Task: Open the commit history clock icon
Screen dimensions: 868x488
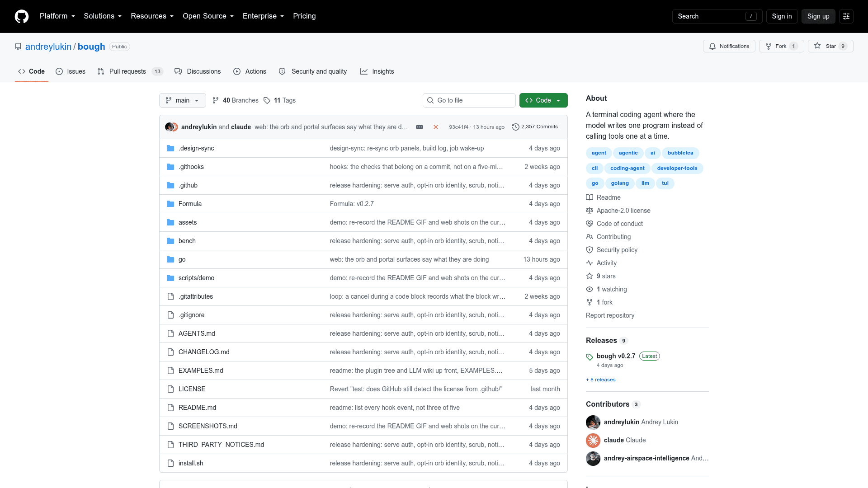Action: [x=515, y=127]
